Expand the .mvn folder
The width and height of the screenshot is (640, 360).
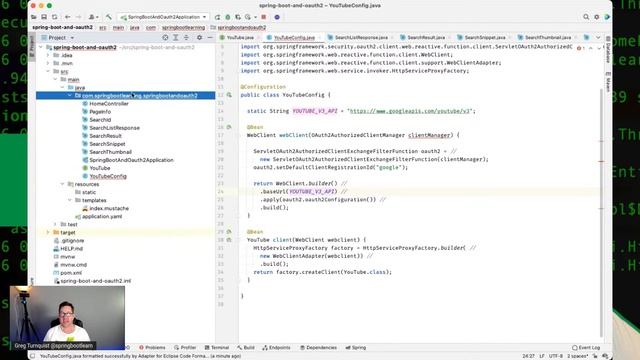click(48, 63)
